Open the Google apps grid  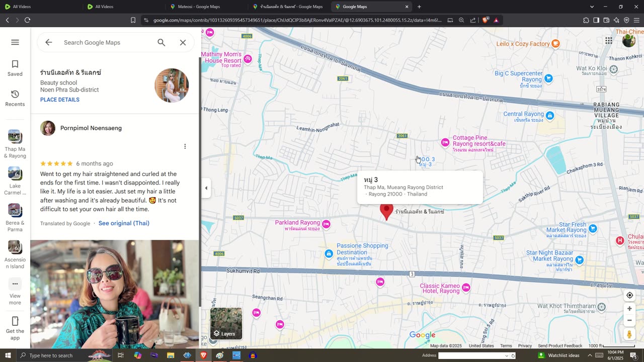click(x=609, y=40)
